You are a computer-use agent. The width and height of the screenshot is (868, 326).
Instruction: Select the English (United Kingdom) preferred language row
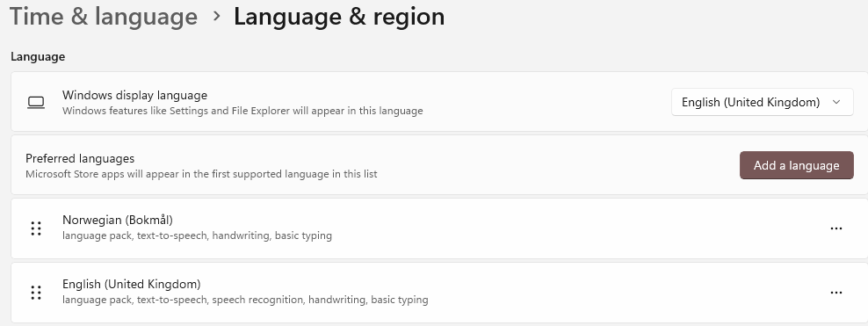pos(439,293)
